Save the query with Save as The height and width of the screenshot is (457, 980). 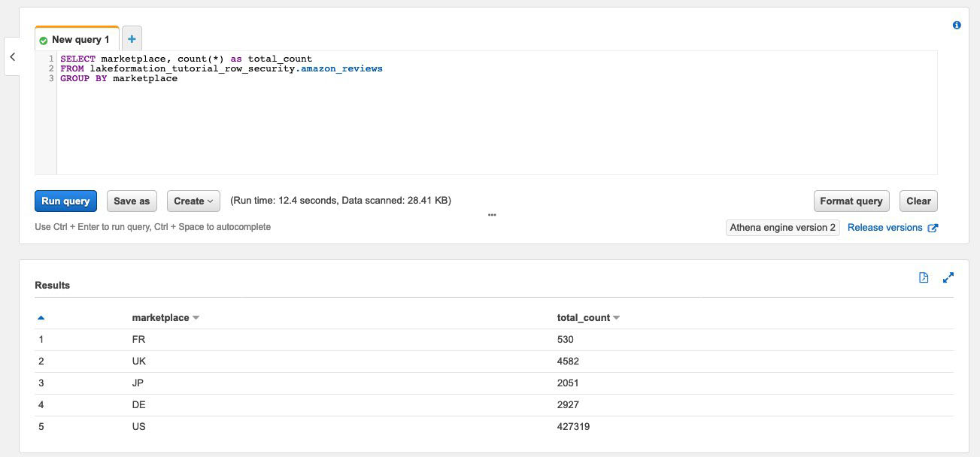132,201
